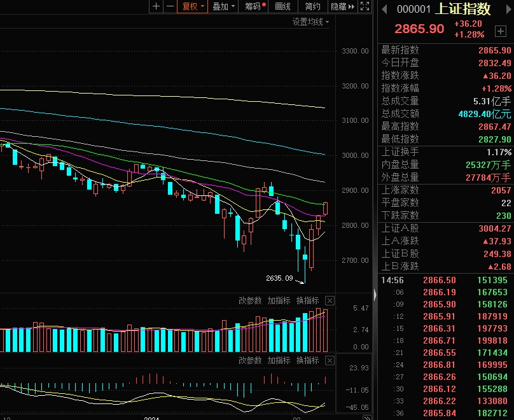514x420 pixels.
Task: Click the 2635.09 low price marker
Action: pyautogui.click(x=279, y=278)
